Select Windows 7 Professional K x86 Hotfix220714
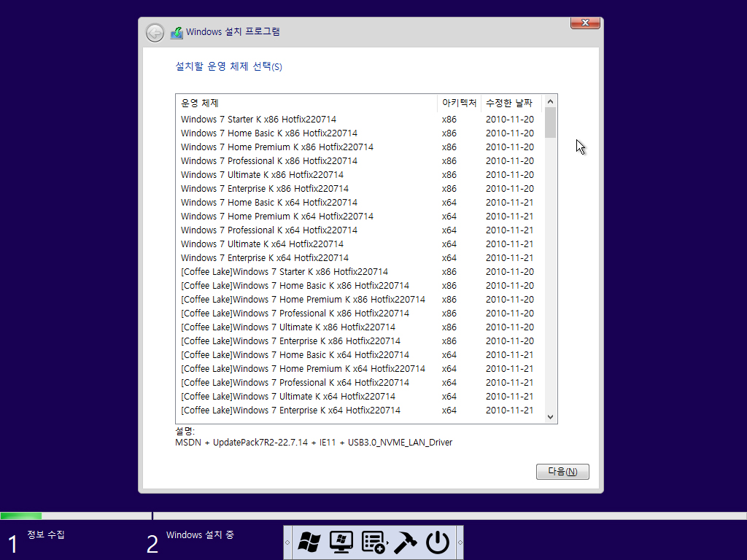747x560 pixels. (360, 160)
